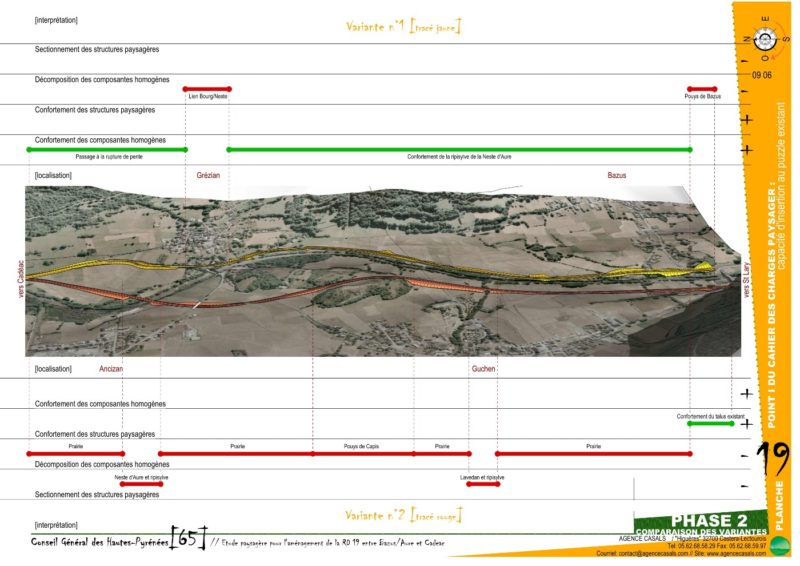The width and height of the screenshot is (800, 566).
Task: Click the vertical word PLANCHE
Action: [779, 505]
